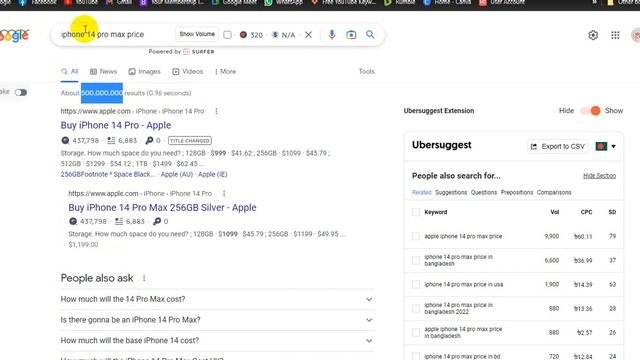Switch to the News tab
640x360 pixels.
click(x=103, y=71)
